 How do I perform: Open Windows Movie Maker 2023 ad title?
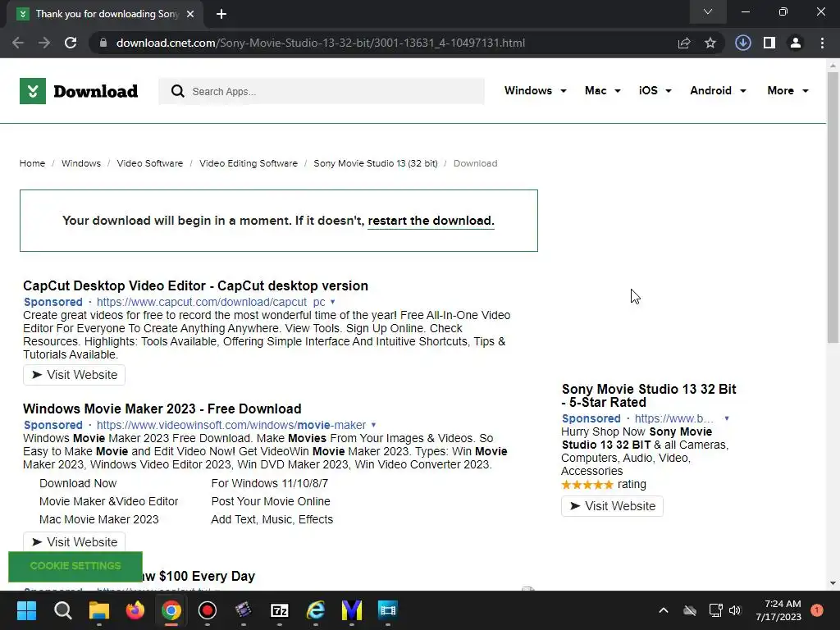click(162, 409)
